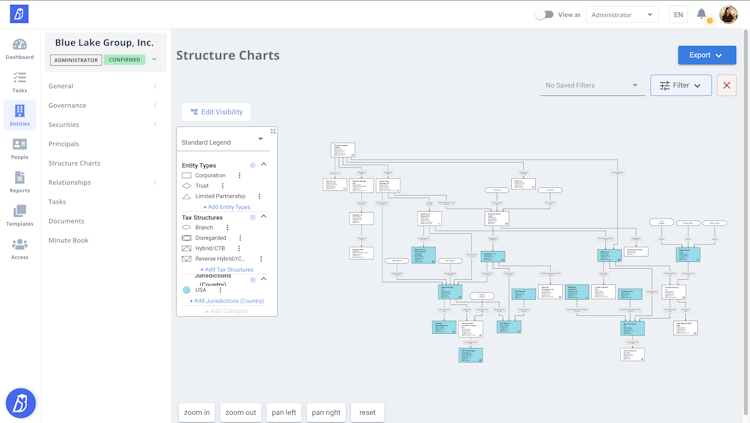Click the legend panel collapse icon
Screen dimensions: 750x423
click(273, 131)
